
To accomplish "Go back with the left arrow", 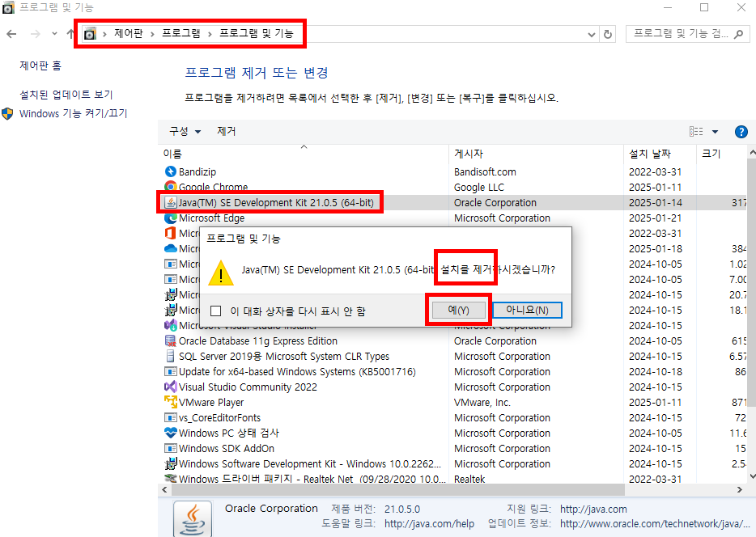I will (11, 34).
